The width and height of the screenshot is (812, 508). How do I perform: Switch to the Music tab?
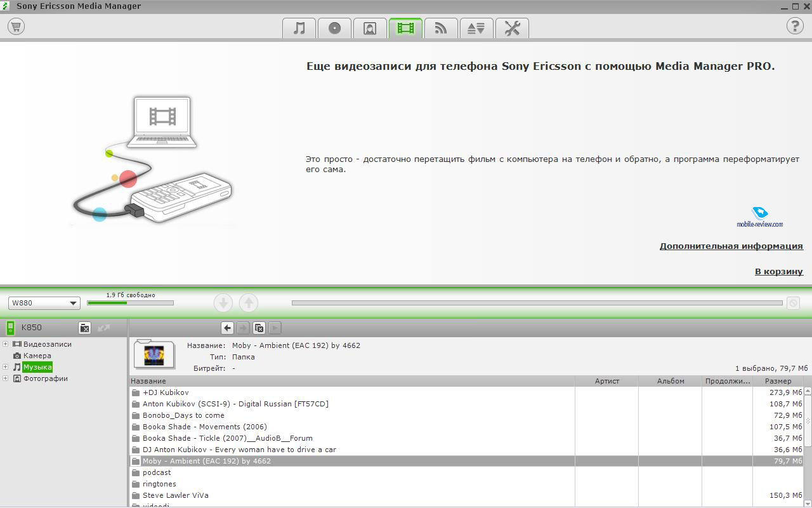pyautogui.click(x=299, y=28)
